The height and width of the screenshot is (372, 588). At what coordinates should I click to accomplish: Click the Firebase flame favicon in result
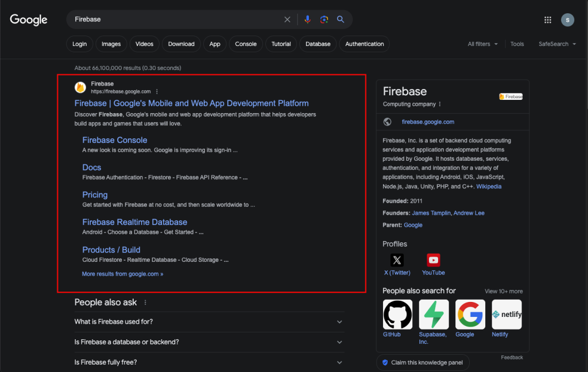pos(80,87)
